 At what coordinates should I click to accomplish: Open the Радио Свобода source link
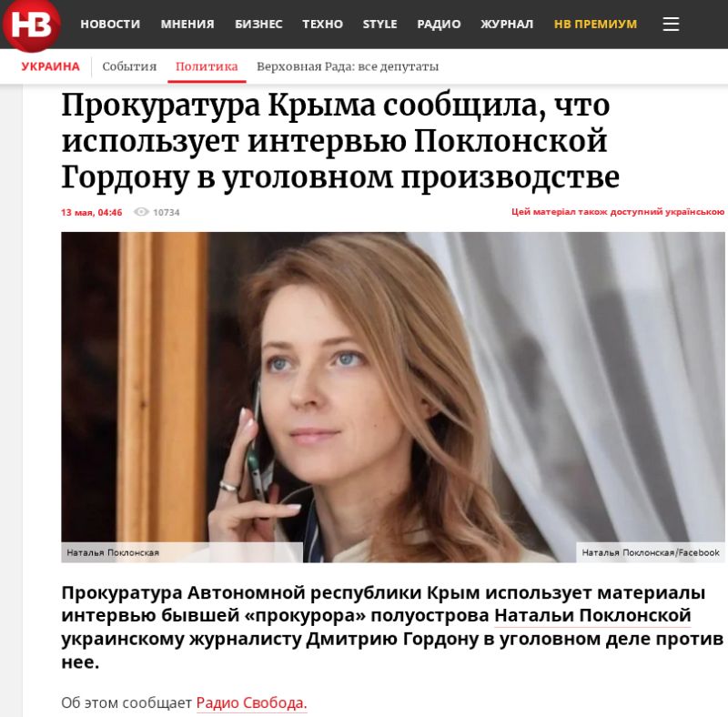coord(252,703)
